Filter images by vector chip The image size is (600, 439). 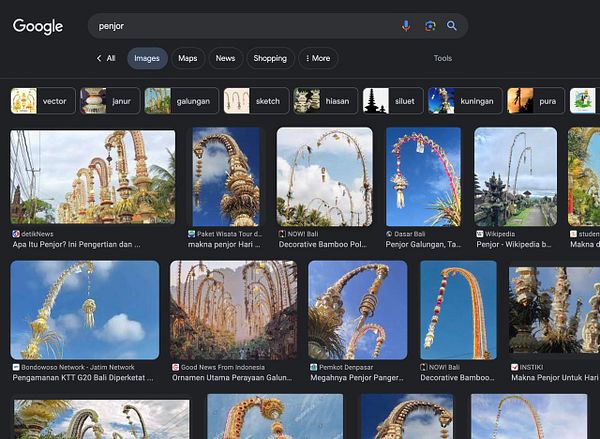[43, 101]
